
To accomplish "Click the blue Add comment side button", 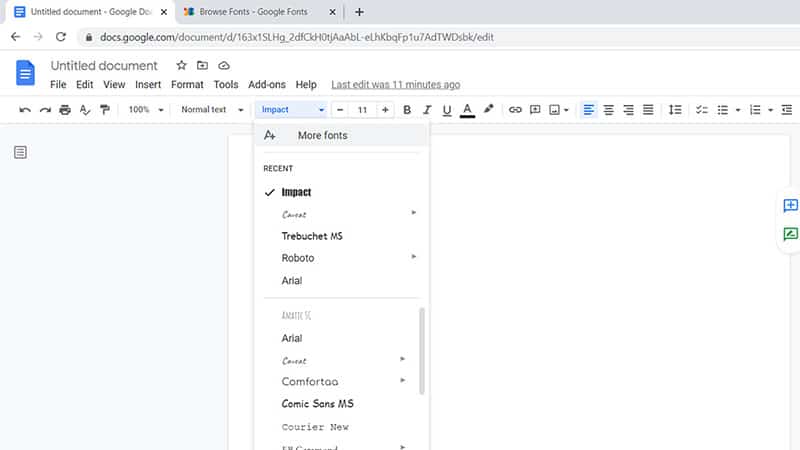I will tap(790, 205).
